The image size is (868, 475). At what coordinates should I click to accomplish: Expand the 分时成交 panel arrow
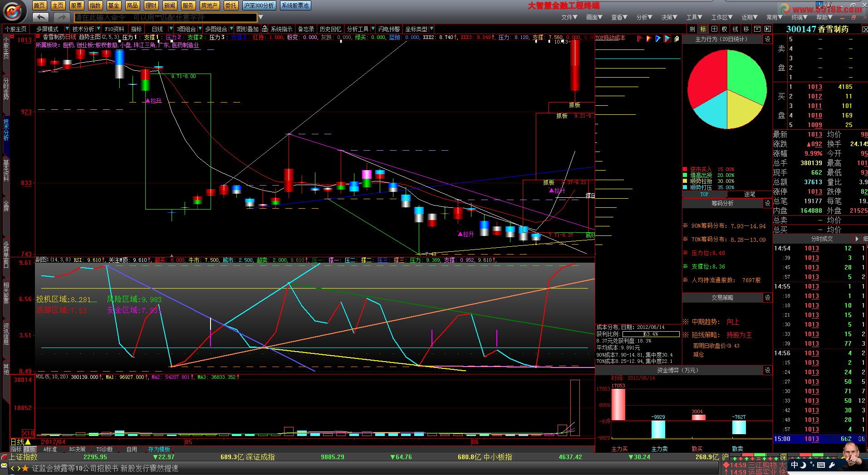857,239
